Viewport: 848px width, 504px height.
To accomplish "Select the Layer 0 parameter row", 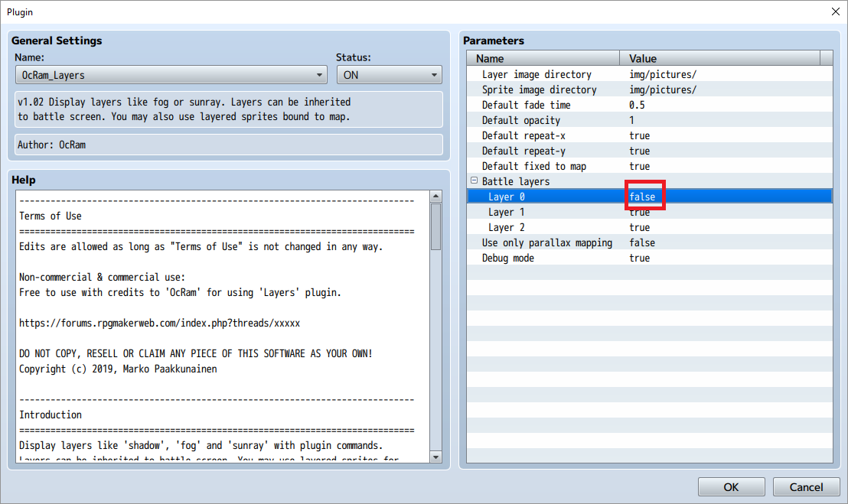I will tap(650, 197).
